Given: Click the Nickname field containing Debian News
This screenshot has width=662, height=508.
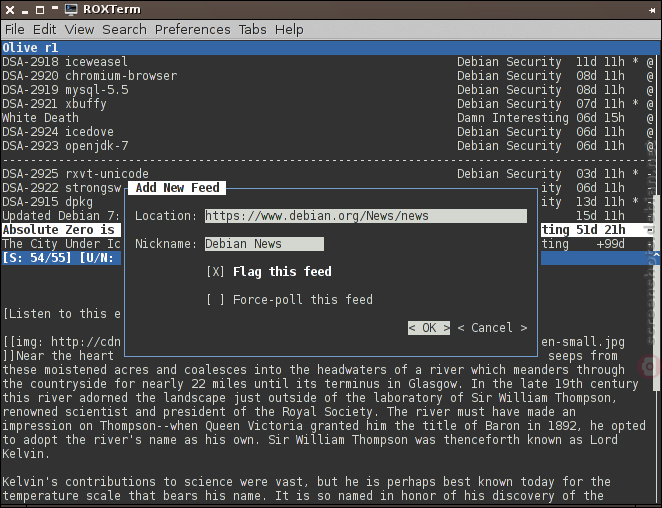Looking at the screenshot, I should [x=264, y=244].
